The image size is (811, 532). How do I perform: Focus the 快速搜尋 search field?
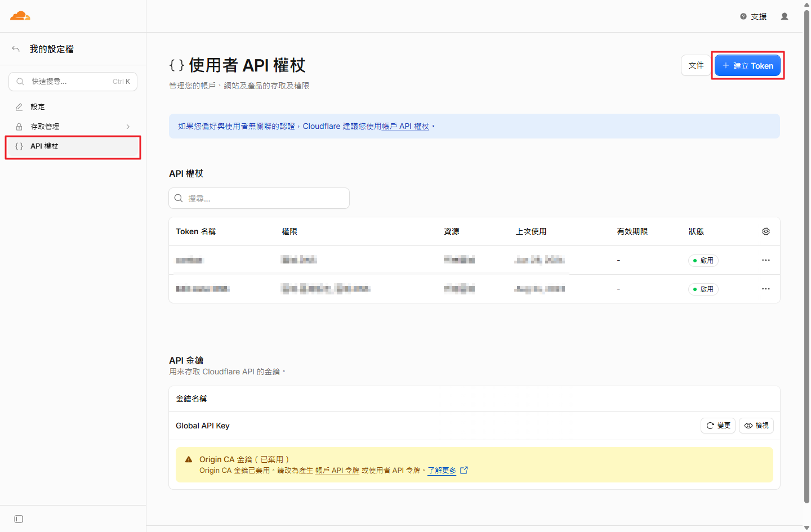click(x=73, y=82)
